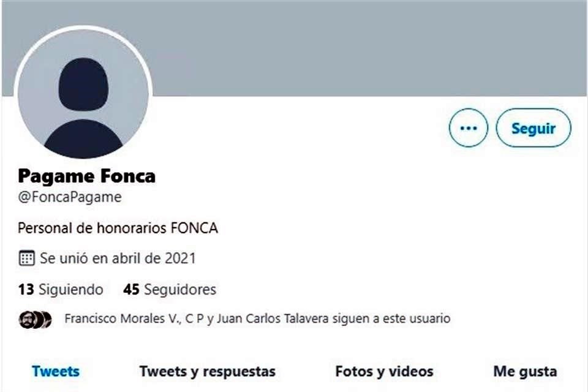Click the name Pagame Fonca
This screenshot has width=588, height=392.
click(x=86, y=176)
